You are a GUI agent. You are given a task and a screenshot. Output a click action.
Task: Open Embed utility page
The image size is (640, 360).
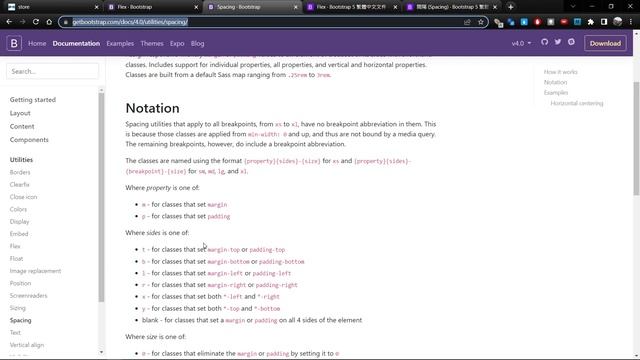tap(19, 234)
